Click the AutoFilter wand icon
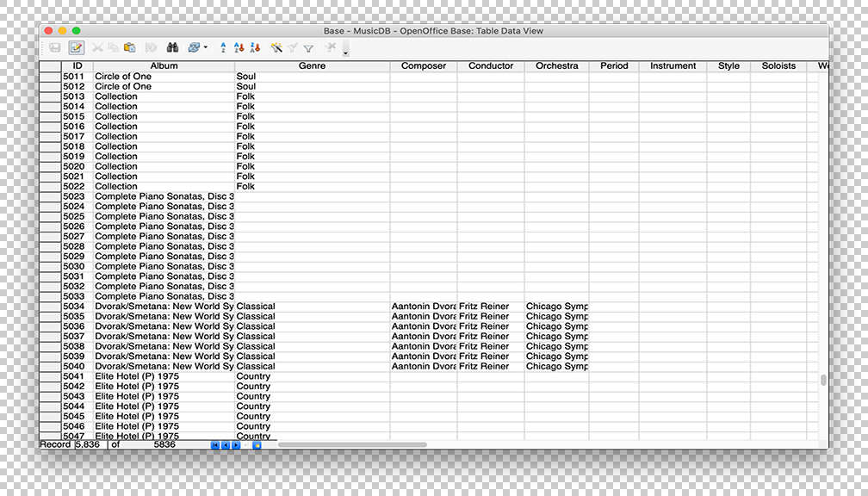Viewport: 868px width, 496px height. point(276,48)
